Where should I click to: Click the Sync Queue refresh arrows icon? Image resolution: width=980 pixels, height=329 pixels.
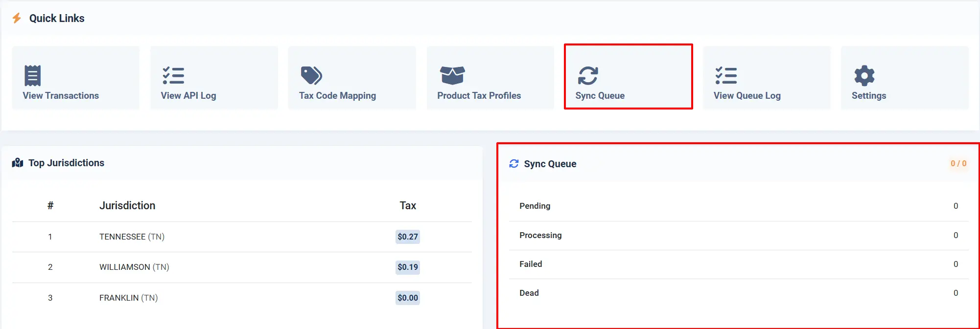click(x=588, y=75)
